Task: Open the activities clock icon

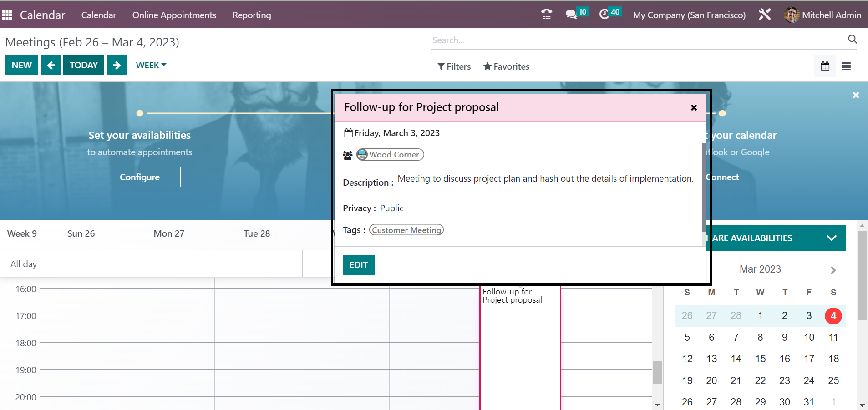Action: 604,15
